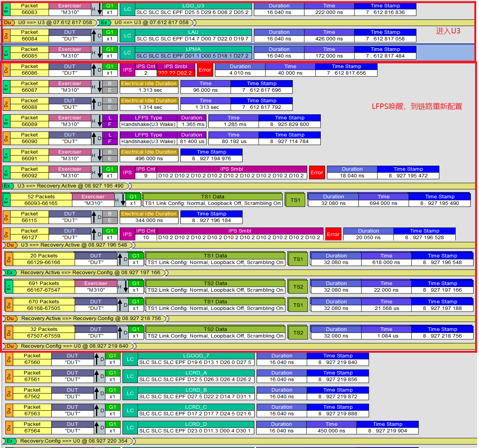Click LFPS Duration 81.400 us in packet 66090
The height and width of the screenshot is (448, 479).
pyautogui.click(x=191, y=138)
